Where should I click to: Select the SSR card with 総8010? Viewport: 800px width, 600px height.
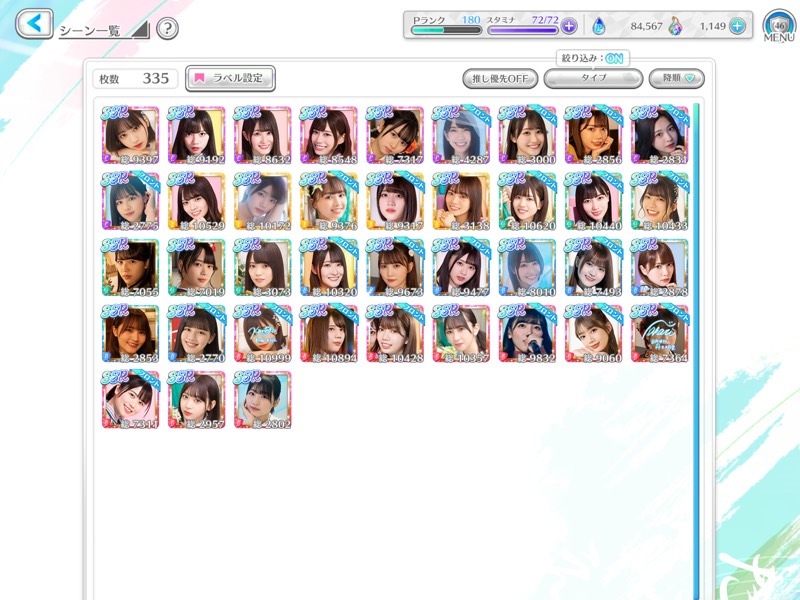coord(527,267)
